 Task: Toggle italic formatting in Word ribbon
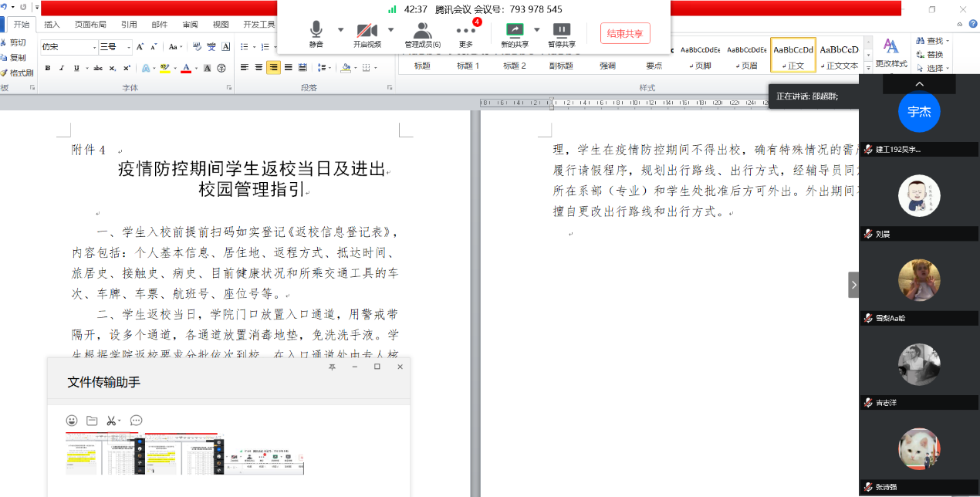click(62, 68)
